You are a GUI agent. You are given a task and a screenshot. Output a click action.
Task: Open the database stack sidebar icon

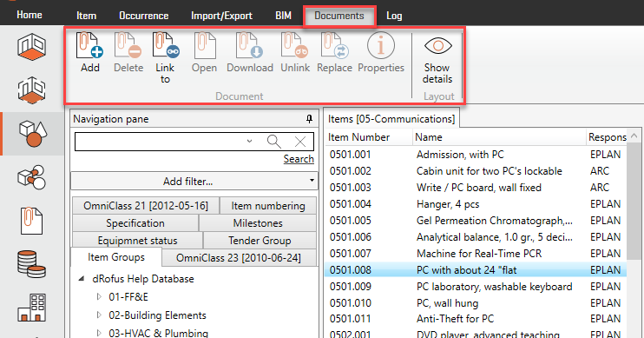click(31, 264)
